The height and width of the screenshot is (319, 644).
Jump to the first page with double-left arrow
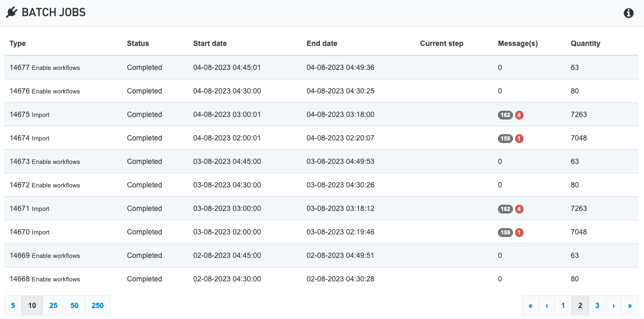pyautogui.click(x=530, y=305)
